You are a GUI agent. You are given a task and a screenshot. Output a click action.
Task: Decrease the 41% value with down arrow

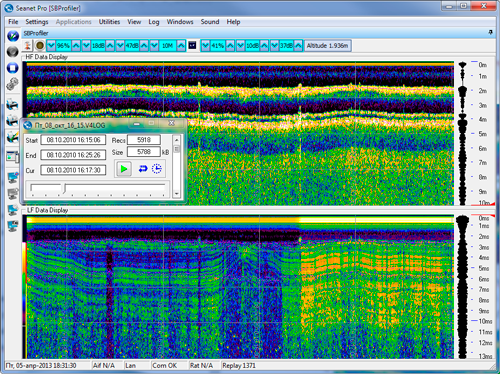206,45
